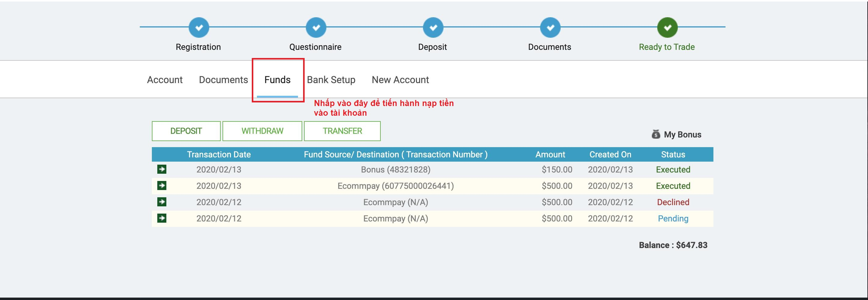Image resolution: width=868 pixels, height=300 pixels.
Task: Click the Ecommpay (N/A) cell in Declined row
Action: pyautogui.click(x=396, y=202)
